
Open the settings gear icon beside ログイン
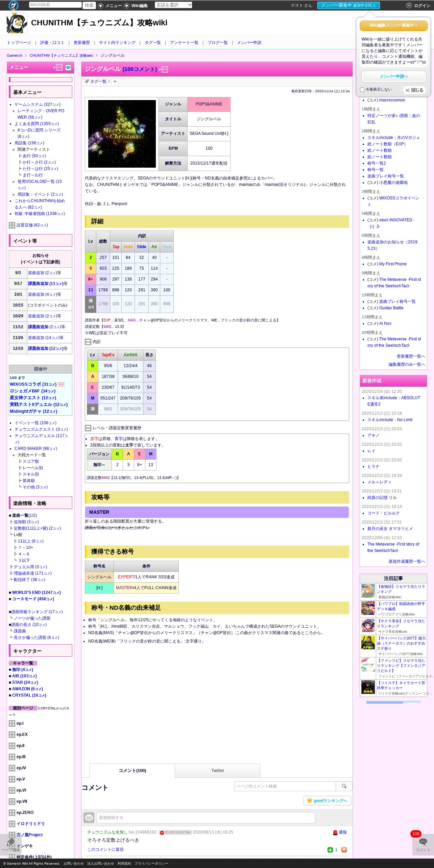409,5
